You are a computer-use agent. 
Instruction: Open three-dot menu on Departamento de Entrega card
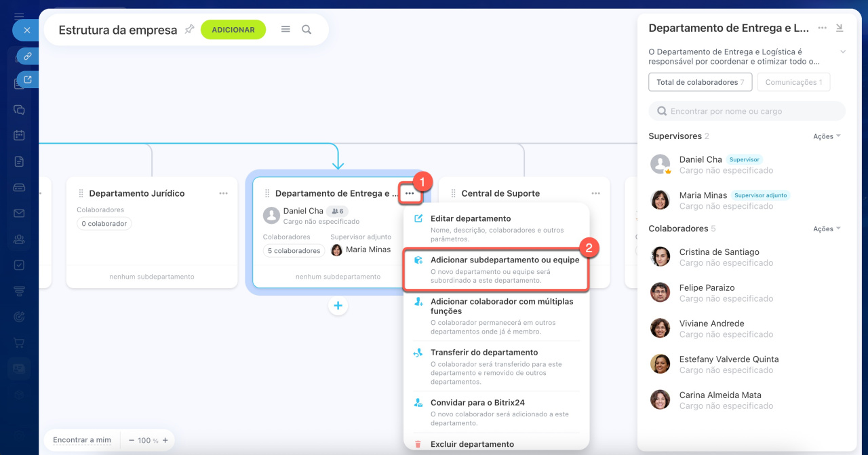pos(409,193)
